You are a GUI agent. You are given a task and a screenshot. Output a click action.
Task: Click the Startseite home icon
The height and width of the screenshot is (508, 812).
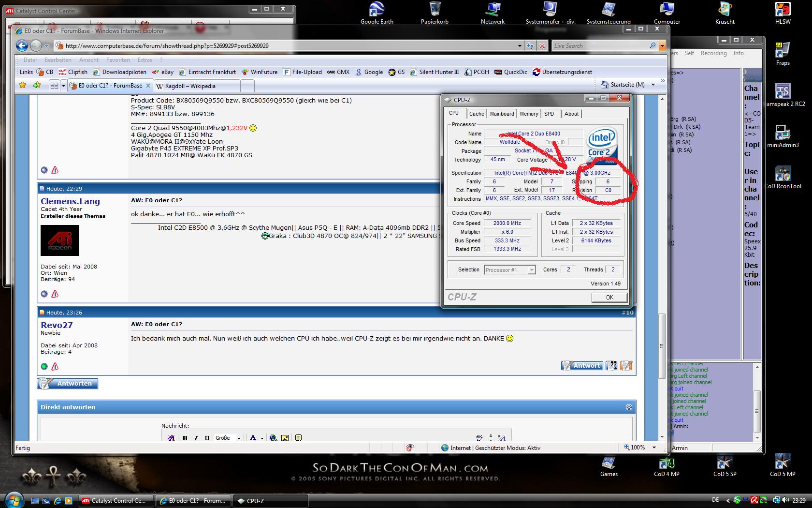click(605, 85)
